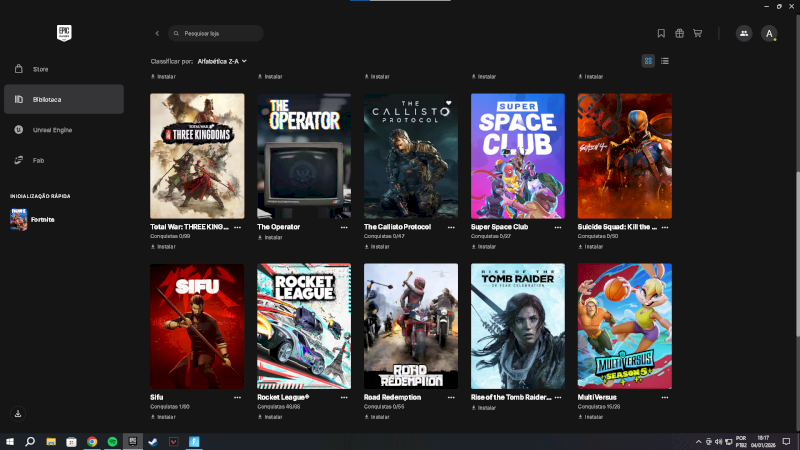Open the shopping cart
The width and height of the screenshot is (800, 450).
(697, 33)
